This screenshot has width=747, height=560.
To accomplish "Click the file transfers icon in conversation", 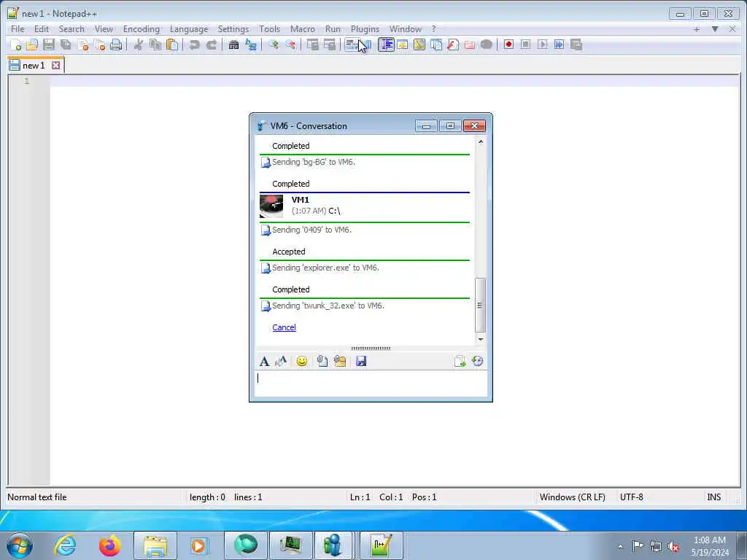I will click(460, 362).
